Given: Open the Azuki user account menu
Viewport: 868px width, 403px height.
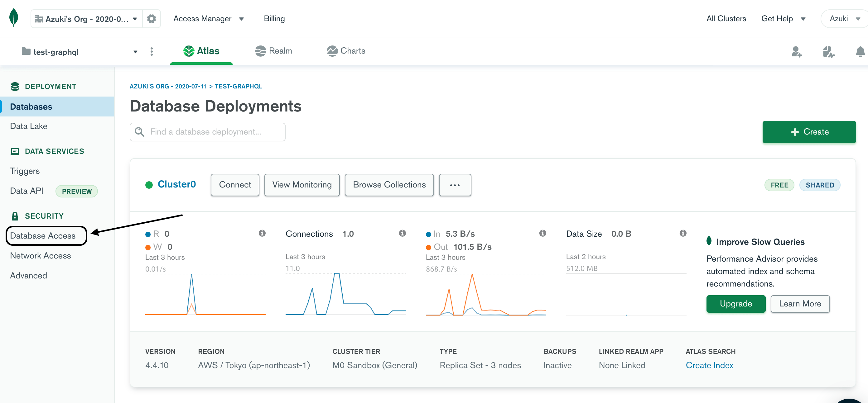Looking at the screenshot, I should 844,18.
